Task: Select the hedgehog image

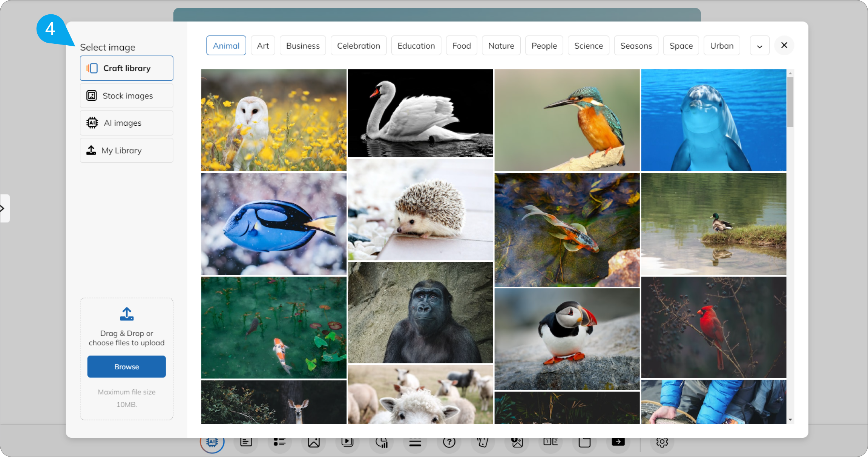Action: point(420,210)
